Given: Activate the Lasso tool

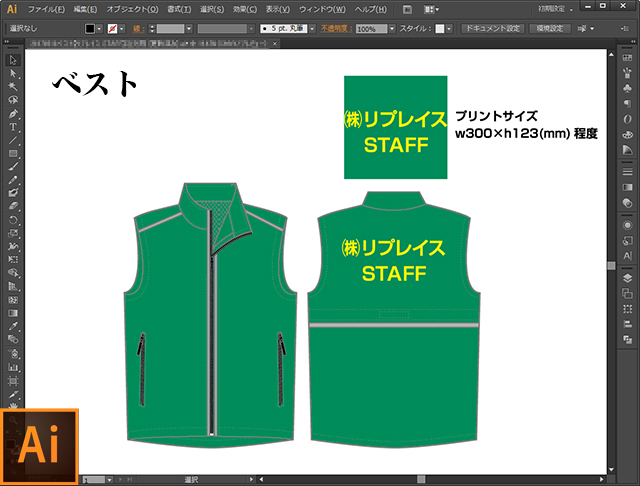Looking at the screenshot, I should (x=13, y=100).
